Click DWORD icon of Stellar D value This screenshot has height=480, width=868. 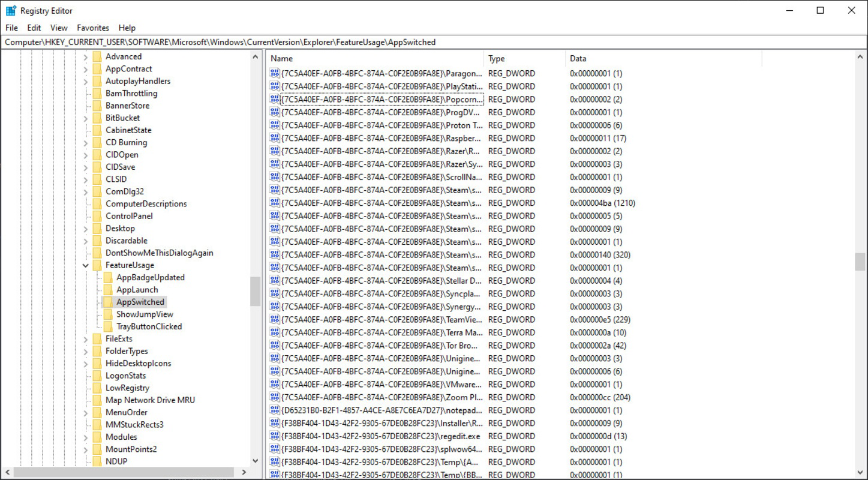click(x=275, y=280)
